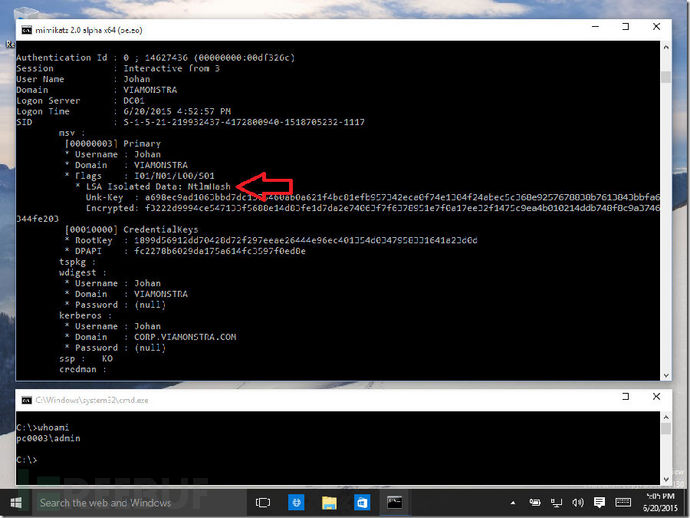Click the 'msv :' section label

(x=72, y=132)
